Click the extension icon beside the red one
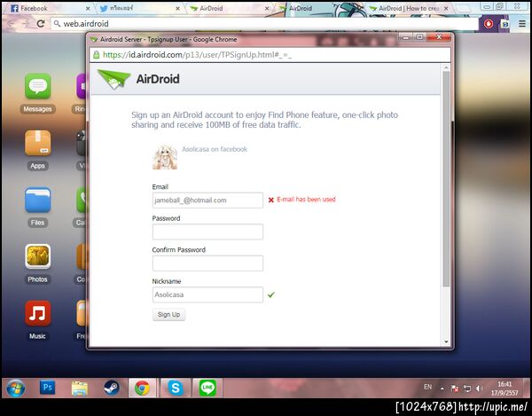Image resolution: width=532 pixels, height=416 pixels. [505, 24]
